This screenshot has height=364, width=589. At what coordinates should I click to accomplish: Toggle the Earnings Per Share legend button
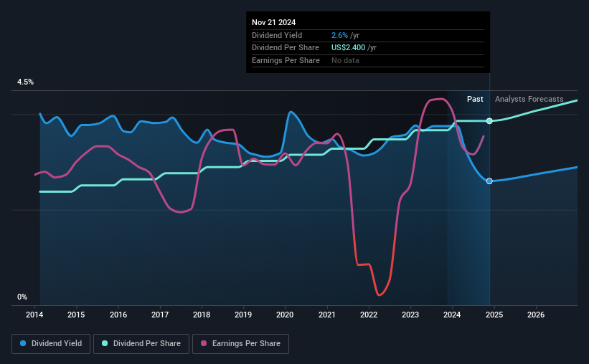pyautogui.click(x=240, y=344)
